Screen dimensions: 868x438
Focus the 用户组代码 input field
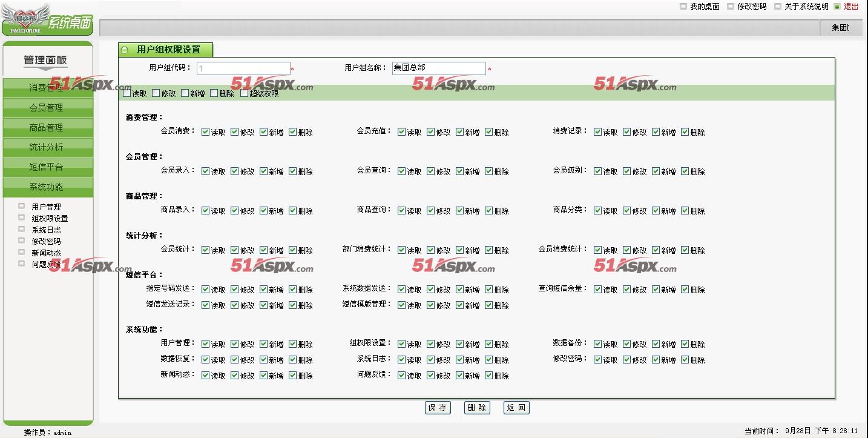coord(243,68)
